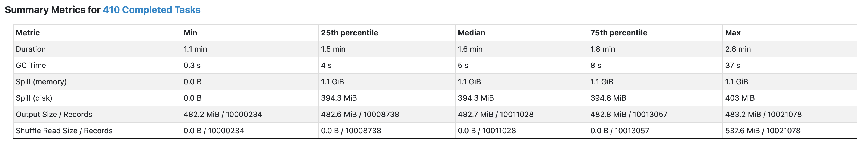
Task: Select the Output Size / Records row label
Action: click(54, 114)
